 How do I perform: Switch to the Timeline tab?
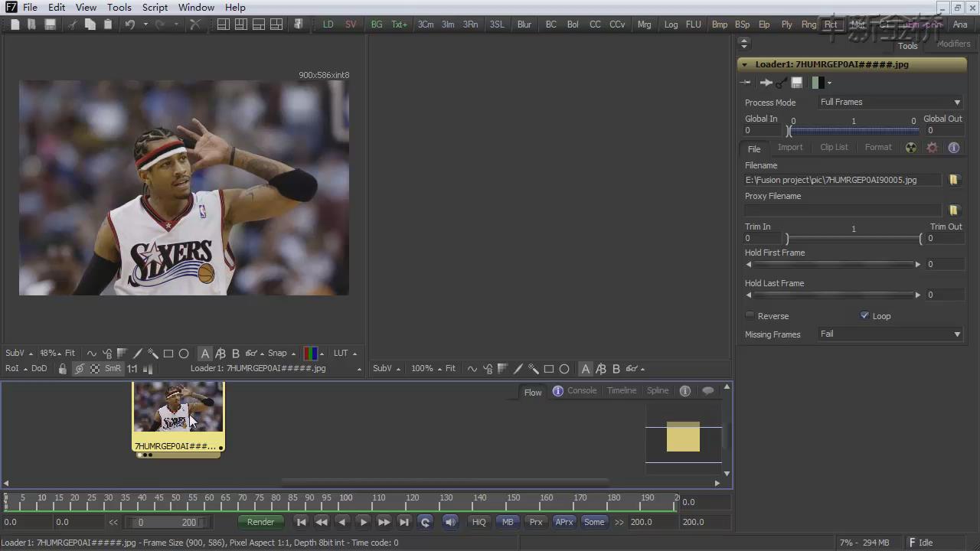pyautogui.click(x=622, y=391)
